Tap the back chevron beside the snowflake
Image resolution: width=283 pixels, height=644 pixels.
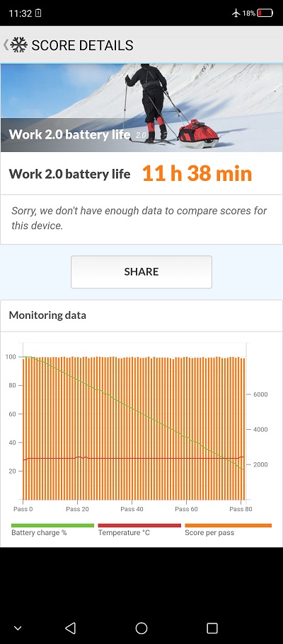[6, 45]
